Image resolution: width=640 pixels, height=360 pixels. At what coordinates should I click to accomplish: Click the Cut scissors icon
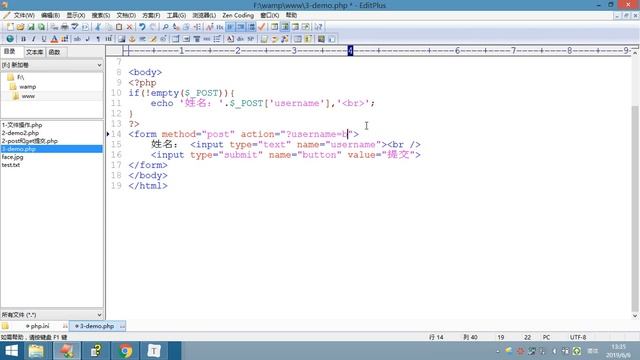98,27
